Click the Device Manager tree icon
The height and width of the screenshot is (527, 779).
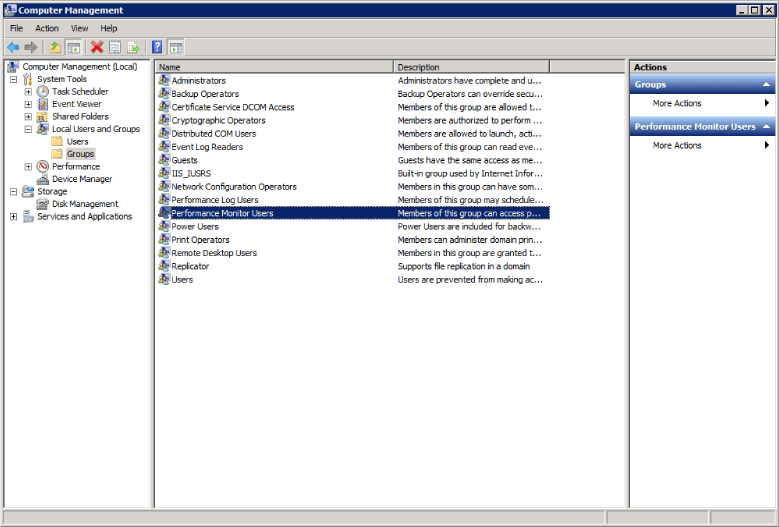click(x=43, y=179)
